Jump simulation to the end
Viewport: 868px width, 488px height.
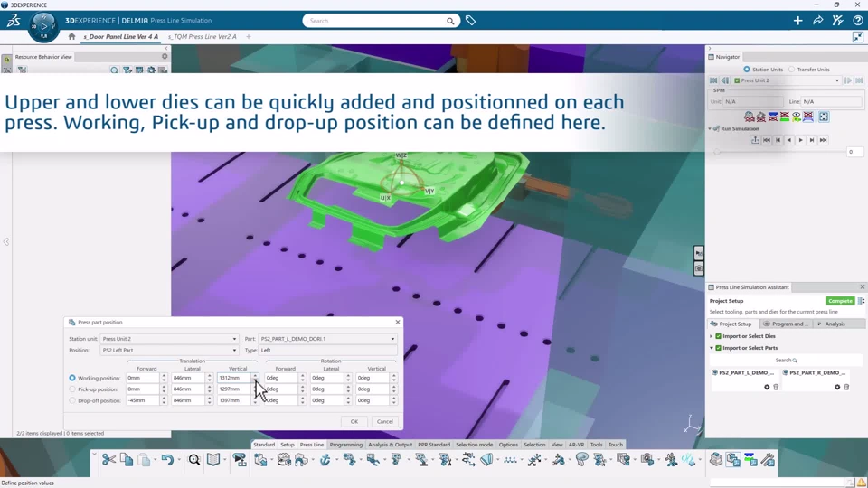point(823,140)
